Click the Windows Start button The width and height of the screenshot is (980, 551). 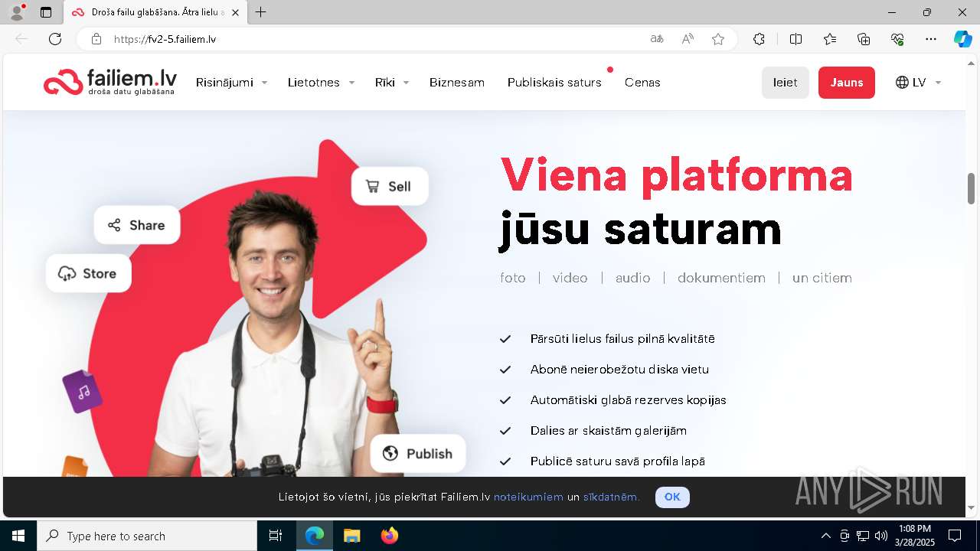(18, 536)
